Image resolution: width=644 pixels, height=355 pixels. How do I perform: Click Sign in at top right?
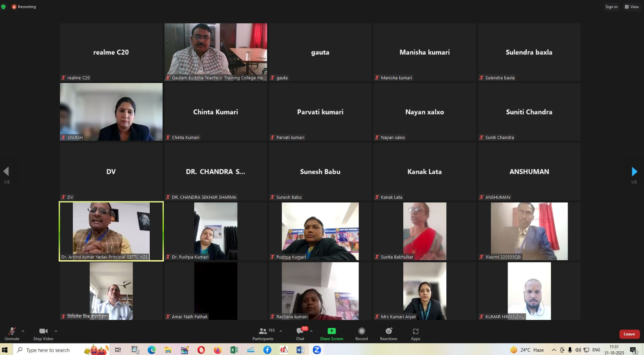click(x=611, y=7)
